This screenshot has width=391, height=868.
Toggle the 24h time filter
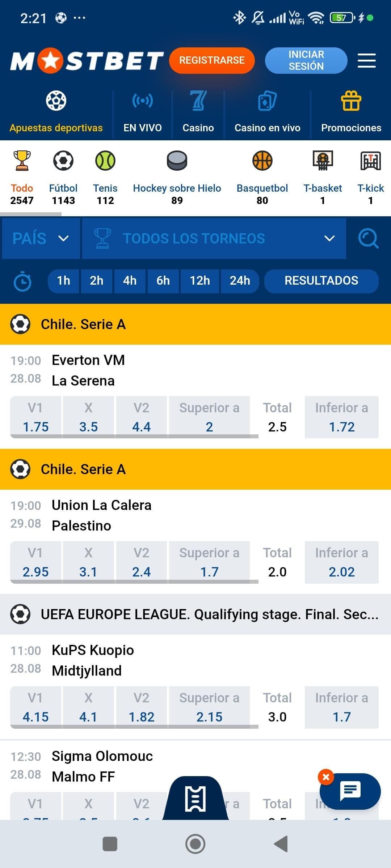(x=240, y=281)
